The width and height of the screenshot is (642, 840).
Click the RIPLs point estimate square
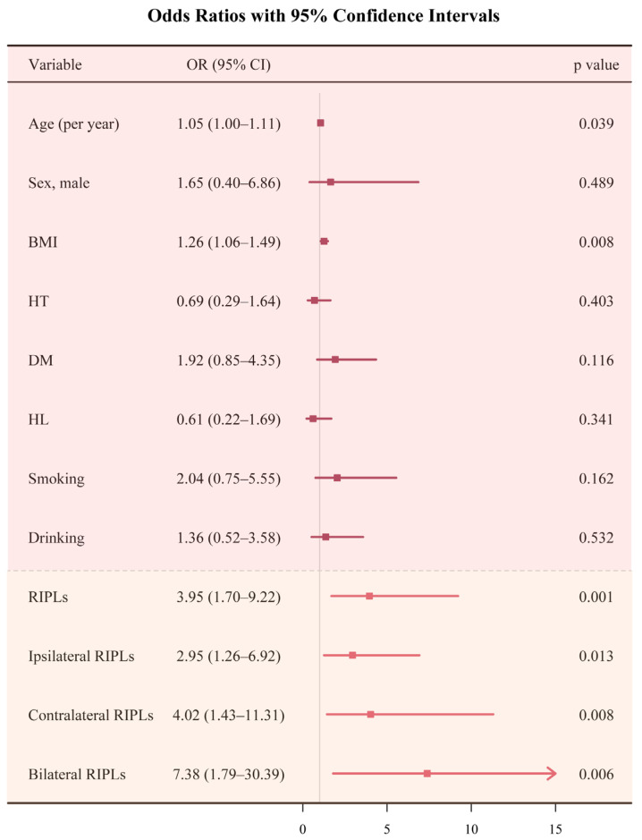point(369,597)
